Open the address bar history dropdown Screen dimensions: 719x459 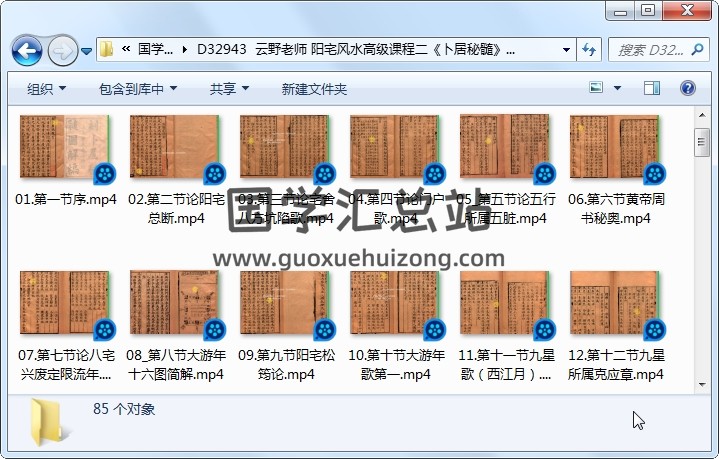[x=566, y=50]
